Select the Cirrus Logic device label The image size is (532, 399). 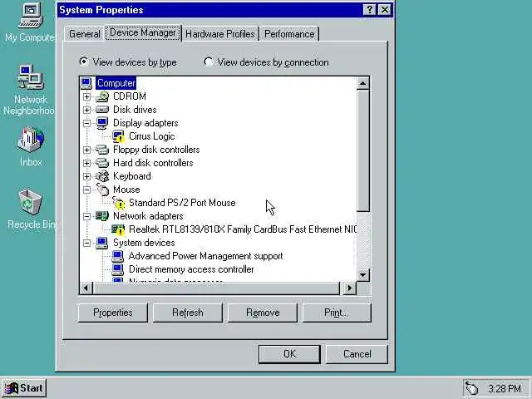[x=151, y=136]
